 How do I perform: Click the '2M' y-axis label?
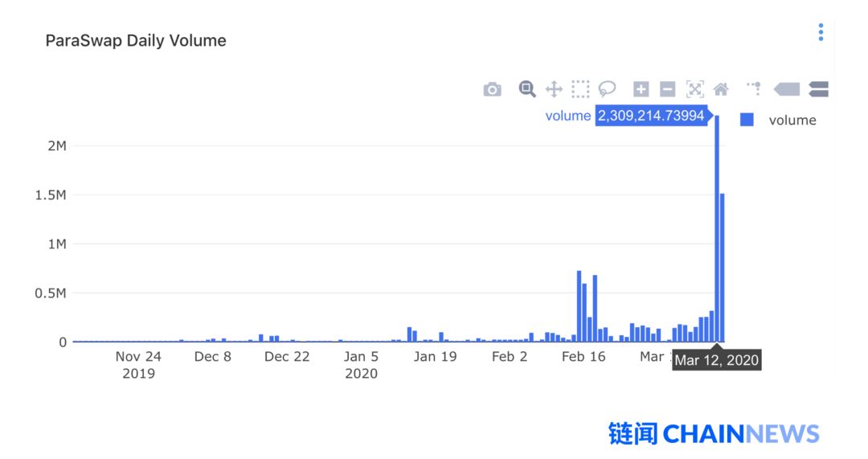57,145
